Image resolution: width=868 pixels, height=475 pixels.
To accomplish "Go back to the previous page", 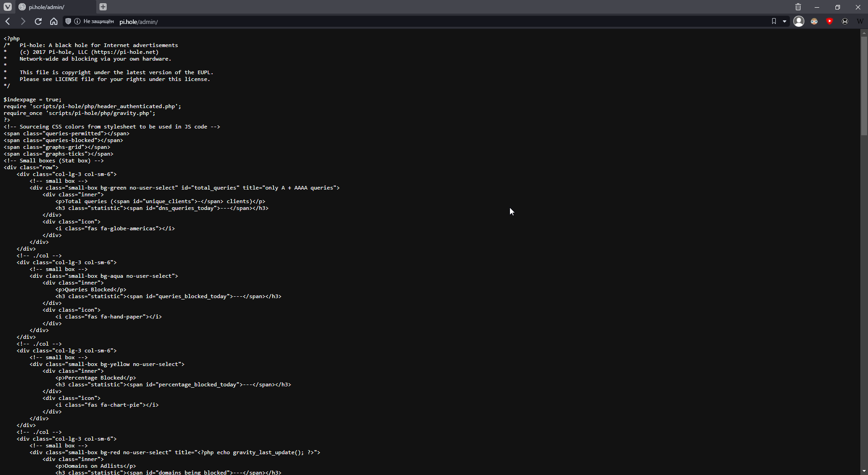I will (x=8, y=21).
